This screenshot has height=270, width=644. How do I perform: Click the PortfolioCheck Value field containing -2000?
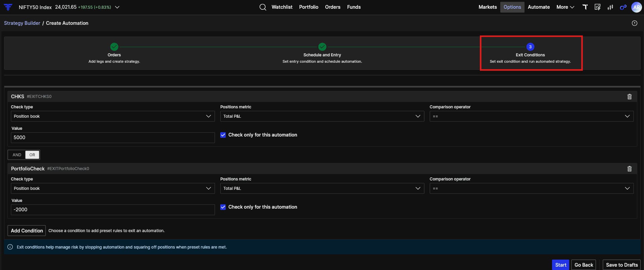tap(113, 210)
